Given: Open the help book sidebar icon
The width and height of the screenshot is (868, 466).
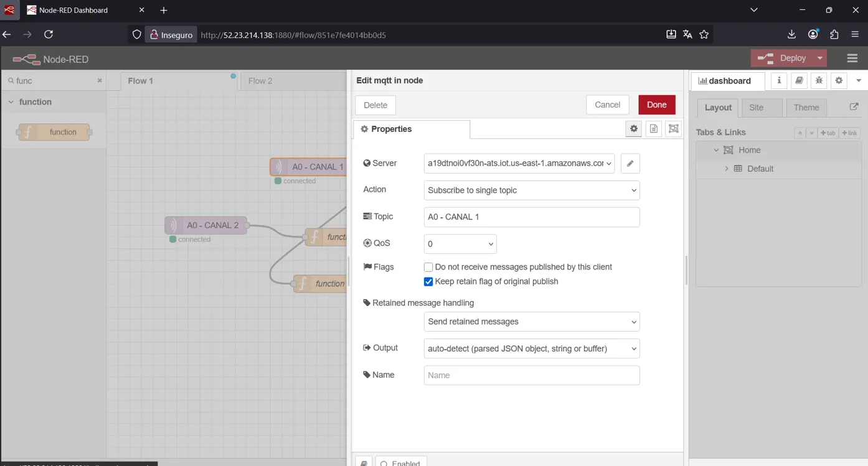Looking at the screenshot, I should pyautogui.click(x=799, y=80).
